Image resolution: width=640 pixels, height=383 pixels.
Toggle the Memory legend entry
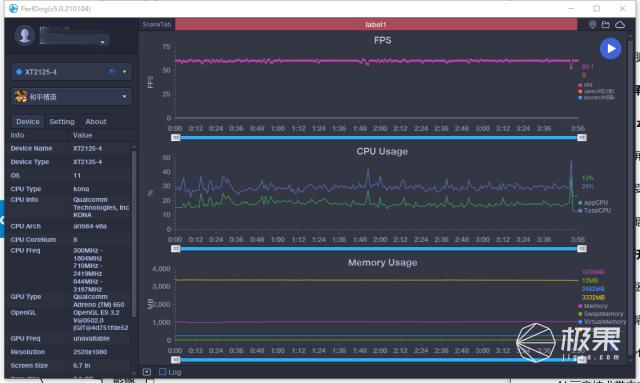pos(593,306)
